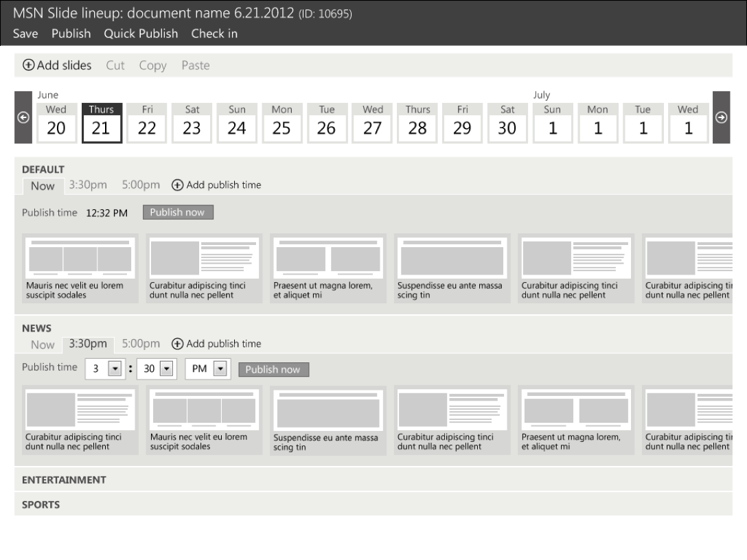Select Sun July 1 date

[x=553, y=123]
